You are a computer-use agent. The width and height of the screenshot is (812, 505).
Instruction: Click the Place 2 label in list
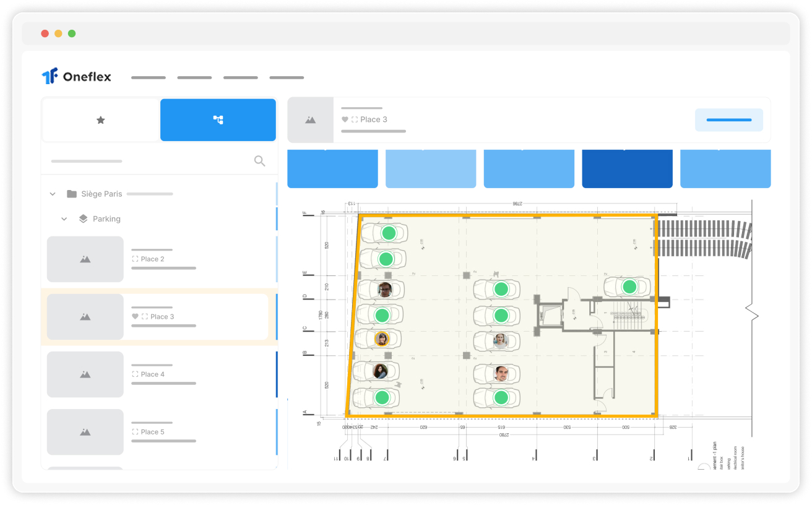[152, 259]
